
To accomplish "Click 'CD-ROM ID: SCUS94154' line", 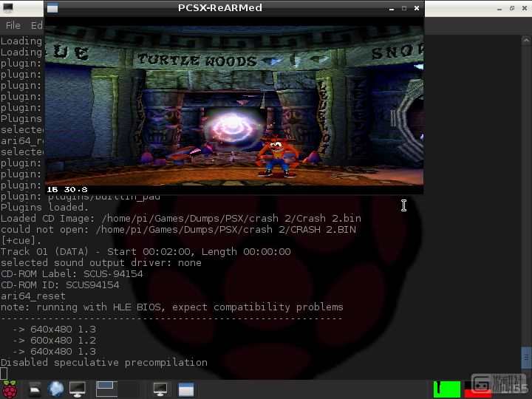I will [x=60, y=285].
